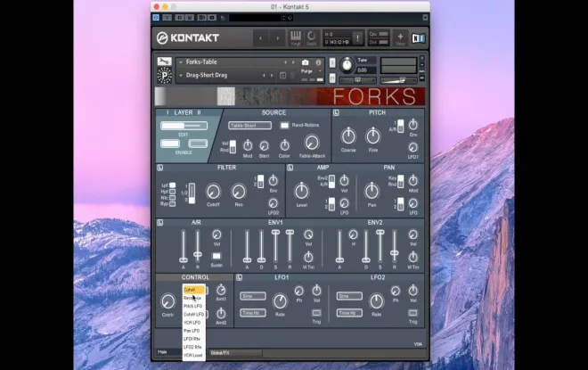588x370 pixels.
Task: Open the Purge dropdown menu
Action: tap(311, 71)
